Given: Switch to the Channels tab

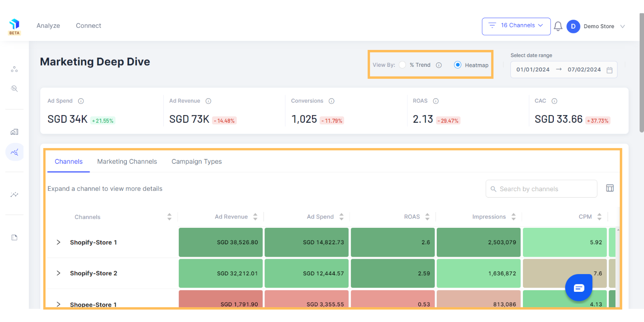Looking at the screenshot, I should pyautogui.click(x=68, y=161).
